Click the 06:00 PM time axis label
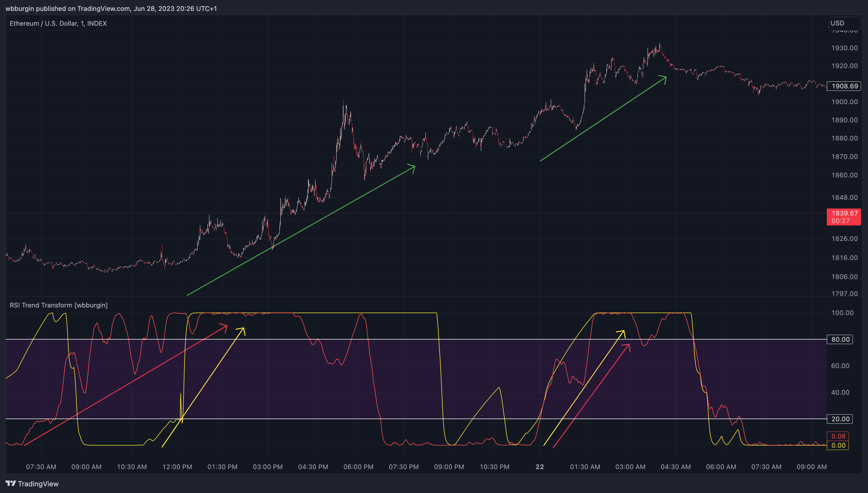The width and height of the screenshot is (868, 493). [x=358, y=467]
